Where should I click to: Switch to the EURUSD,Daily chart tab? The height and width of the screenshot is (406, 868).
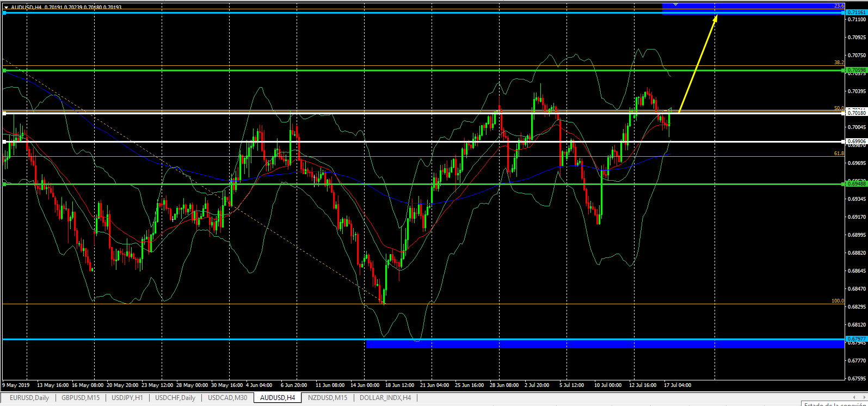coord(29,398)
